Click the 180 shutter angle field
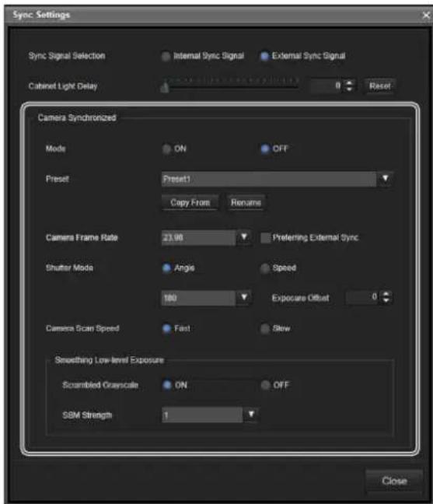The width and height of the screenshot is (433, 504). point(198,298)
